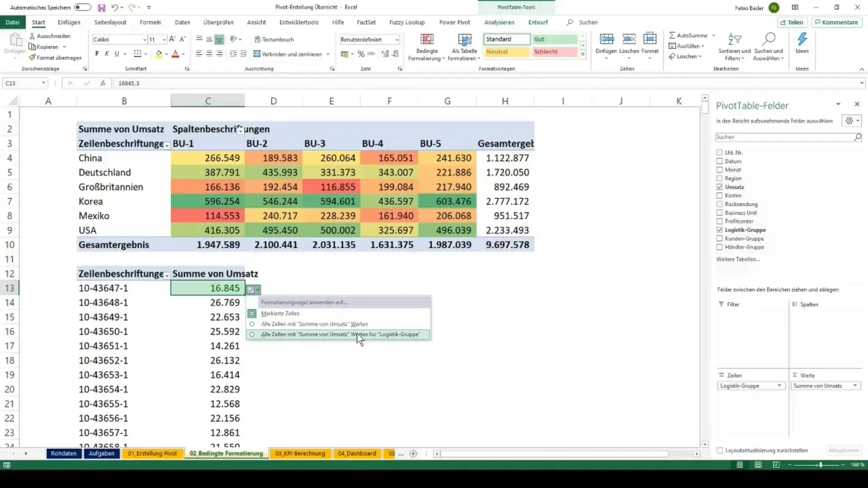Open the Name Box dropdown arrow

point(43,83)
